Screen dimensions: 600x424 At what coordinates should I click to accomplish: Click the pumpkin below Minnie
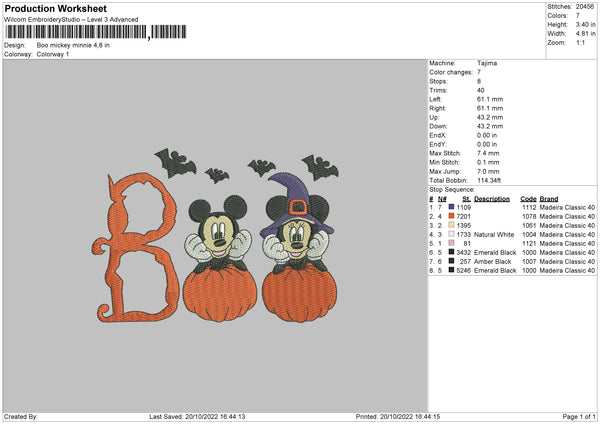click(299, 292)
